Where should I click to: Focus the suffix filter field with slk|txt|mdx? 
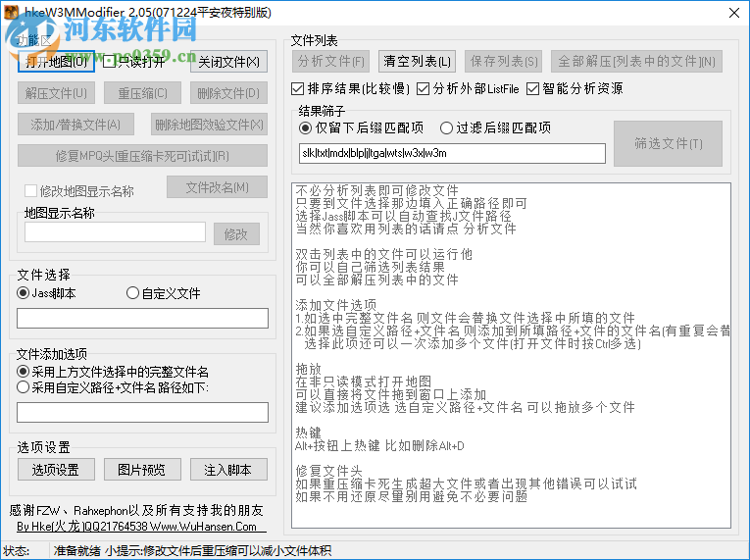[452, 153]
